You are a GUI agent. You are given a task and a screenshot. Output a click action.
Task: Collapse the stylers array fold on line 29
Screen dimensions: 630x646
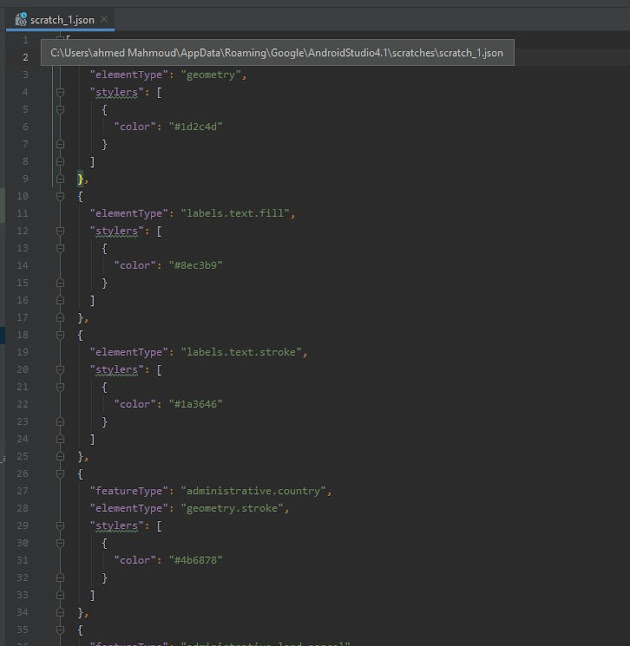(60, 526)
